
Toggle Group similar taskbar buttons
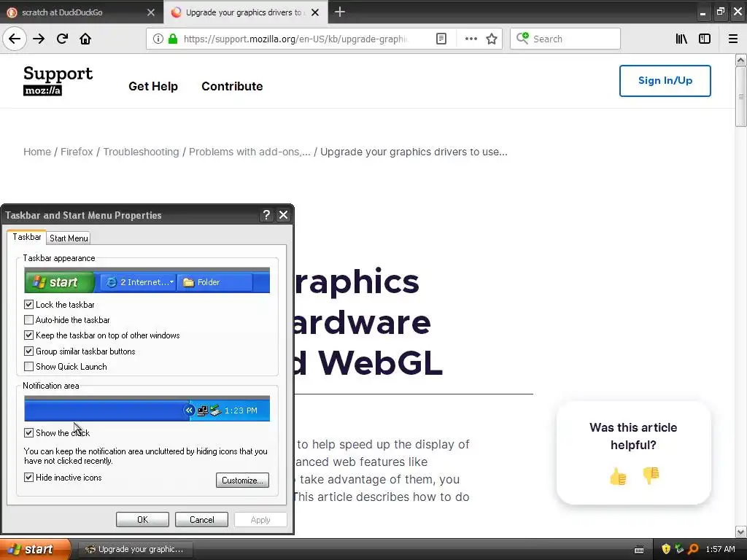pyautogui.click(x=28, y=351)
